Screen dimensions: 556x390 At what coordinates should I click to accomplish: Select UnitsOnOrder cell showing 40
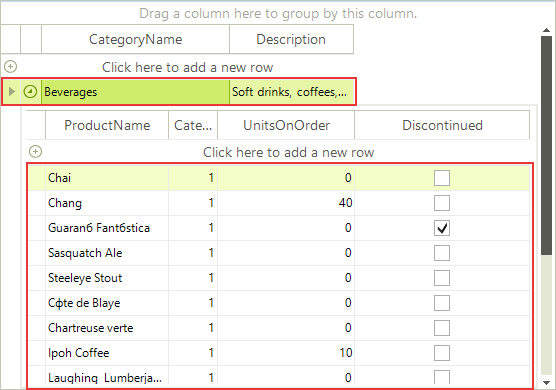[286, 203]
